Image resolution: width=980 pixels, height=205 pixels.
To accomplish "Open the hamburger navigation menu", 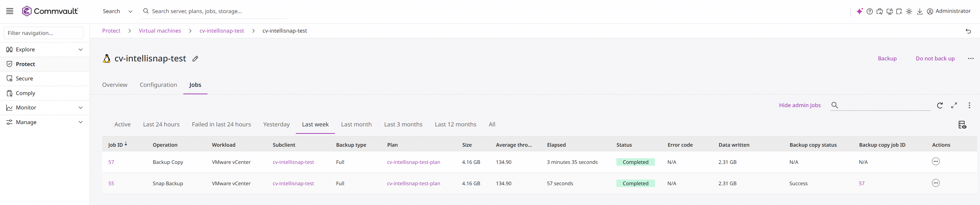I will 10,11.
